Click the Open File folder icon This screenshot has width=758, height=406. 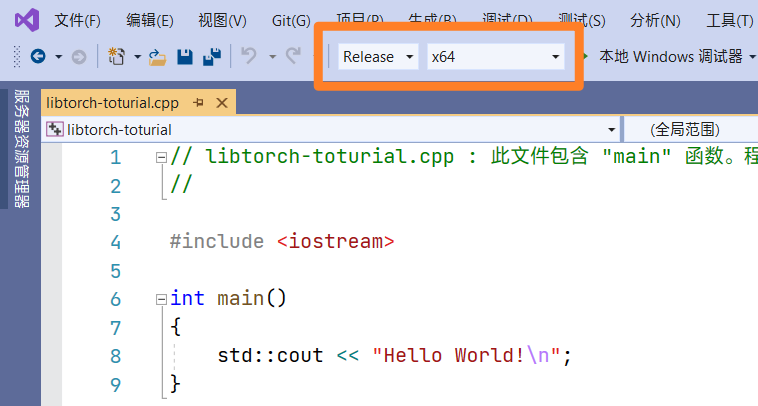157,57
